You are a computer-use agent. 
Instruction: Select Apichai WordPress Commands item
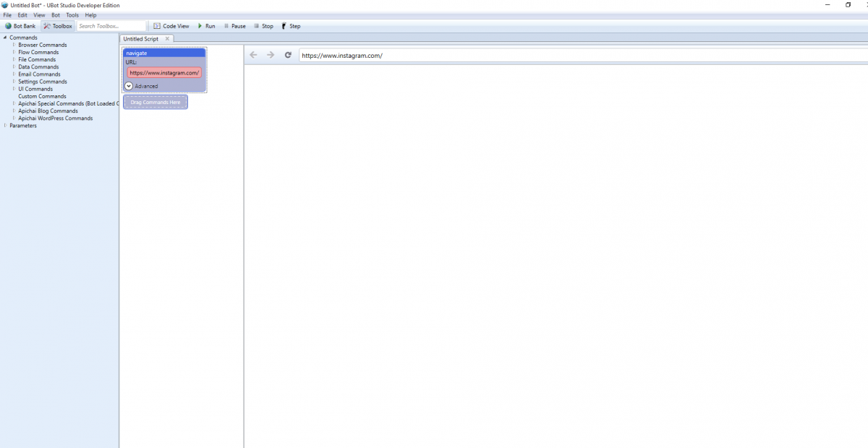55,119
